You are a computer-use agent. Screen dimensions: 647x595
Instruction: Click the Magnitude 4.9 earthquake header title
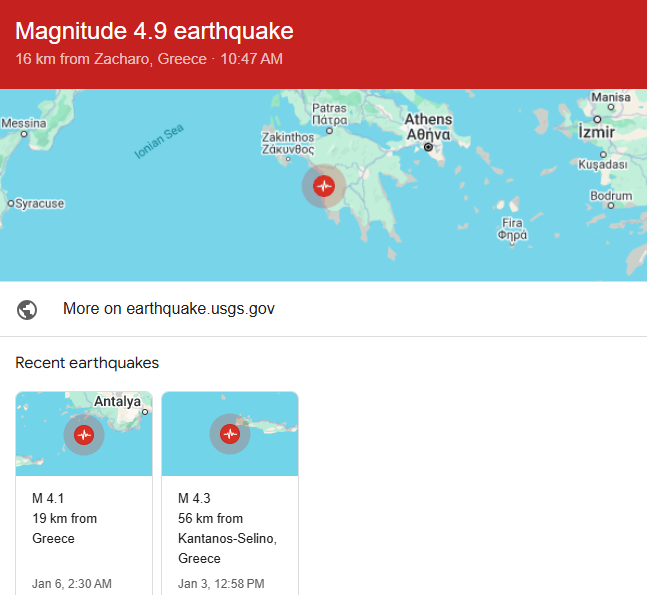[x=154, y=31]
